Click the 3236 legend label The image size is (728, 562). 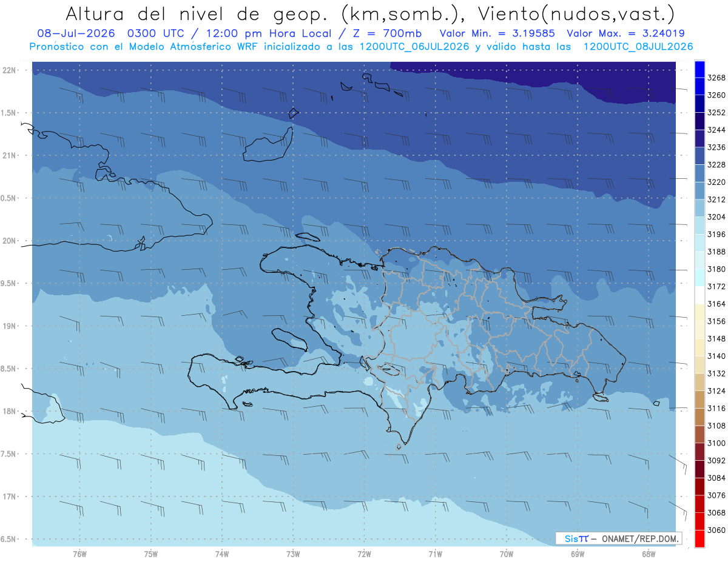[716, 147]
